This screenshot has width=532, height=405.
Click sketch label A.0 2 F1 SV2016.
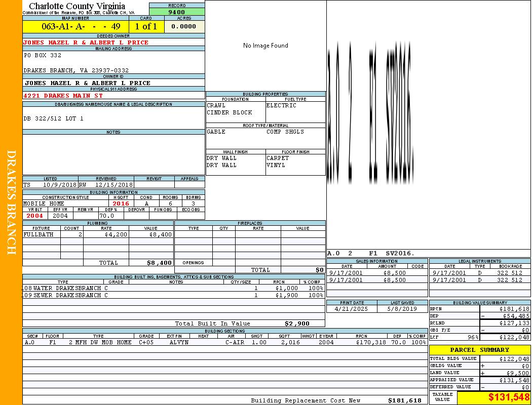[x=371, y=254]
